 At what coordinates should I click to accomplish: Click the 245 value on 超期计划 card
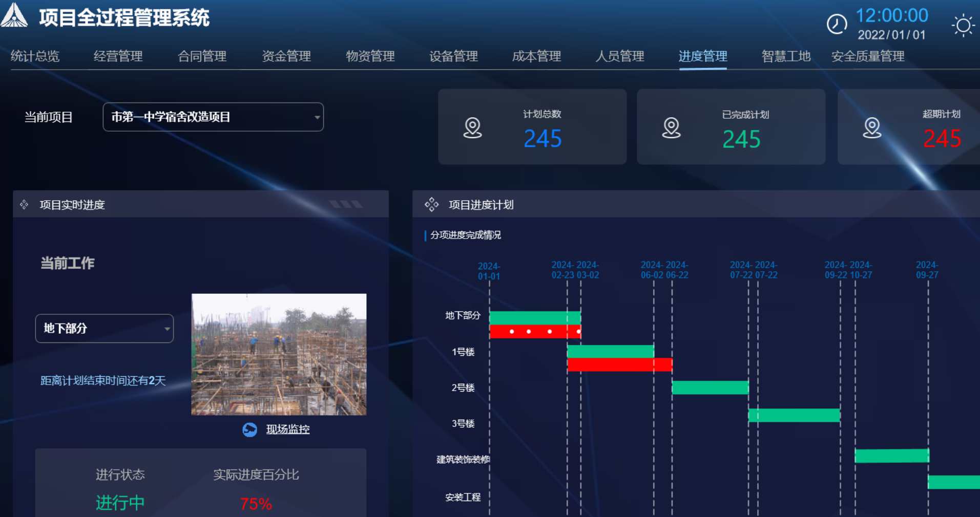click(x=942, y=139)
